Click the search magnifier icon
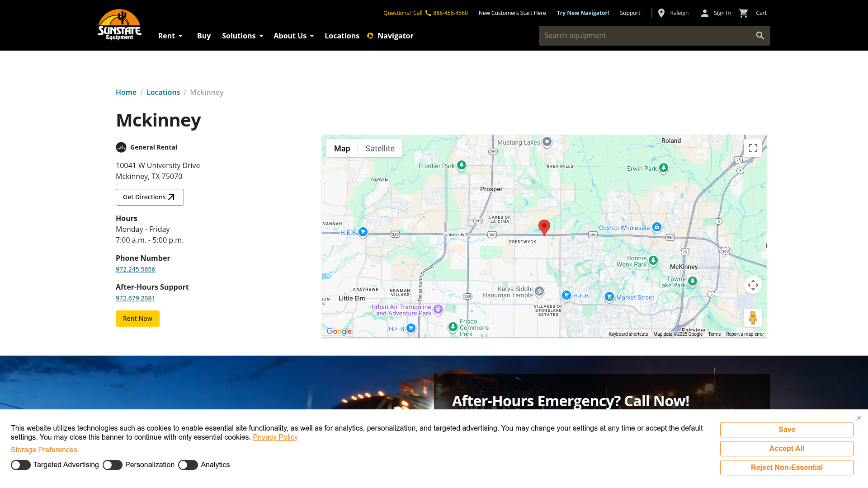Viewport: 868px width, 488px height. pyautogui.click(x=760, y=36)
